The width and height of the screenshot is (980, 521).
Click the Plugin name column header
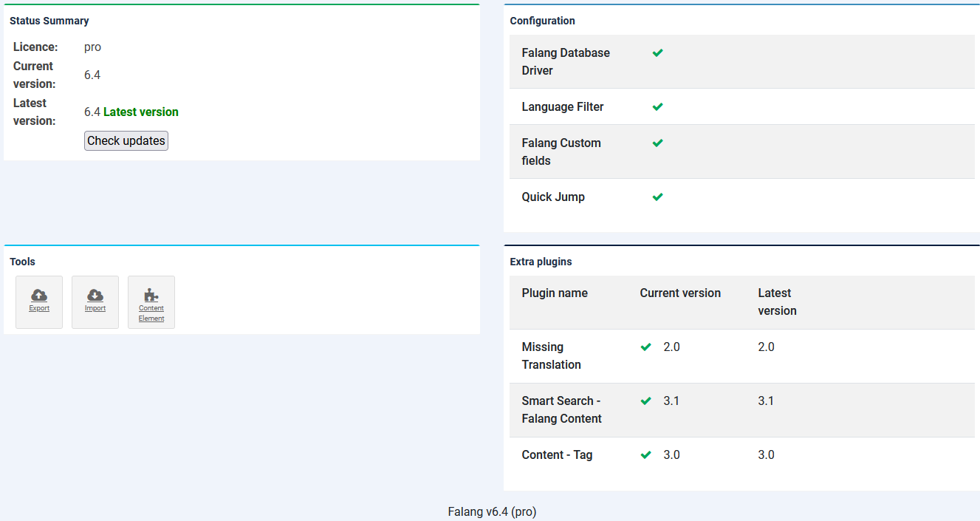[x=555, y=293]
